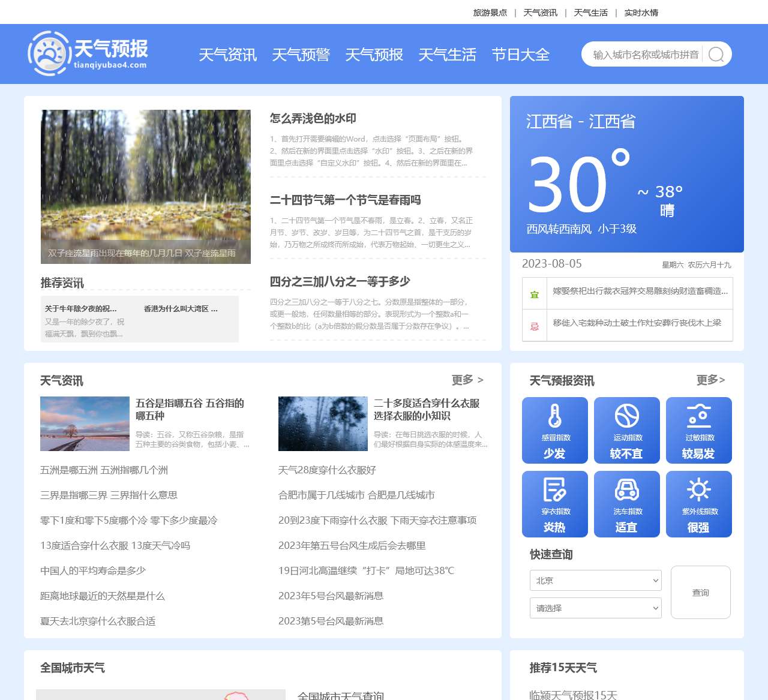Image resolution: width=768 pixels, height=700 pixels.
Task: Open 临颍天气预报15天 link
Action: [x=574, y=695]
